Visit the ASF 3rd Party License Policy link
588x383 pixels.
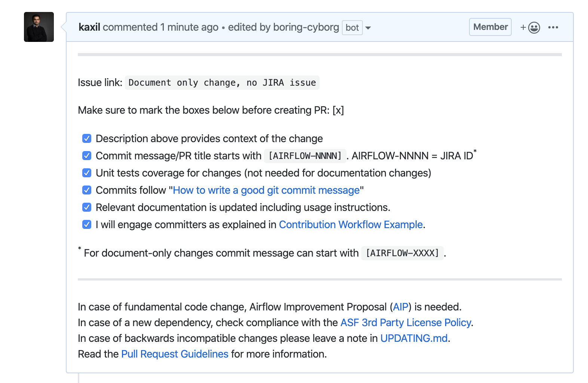(405, 323)
